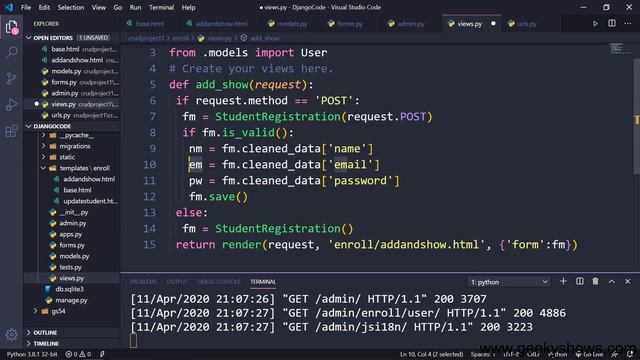Switch to the Output panel tab
640x360 pixels.
pyautogui.click(x=177, y=282)
